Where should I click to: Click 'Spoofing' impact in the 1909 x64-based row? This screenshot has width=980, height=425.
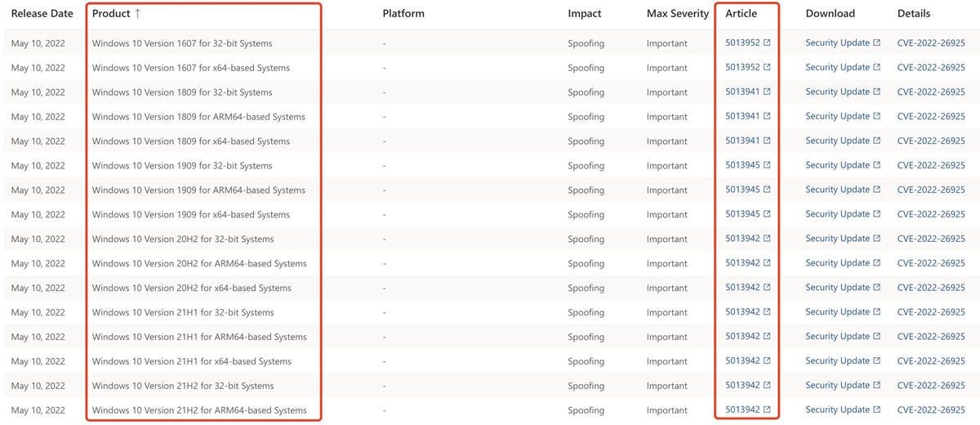click(586, 215)
